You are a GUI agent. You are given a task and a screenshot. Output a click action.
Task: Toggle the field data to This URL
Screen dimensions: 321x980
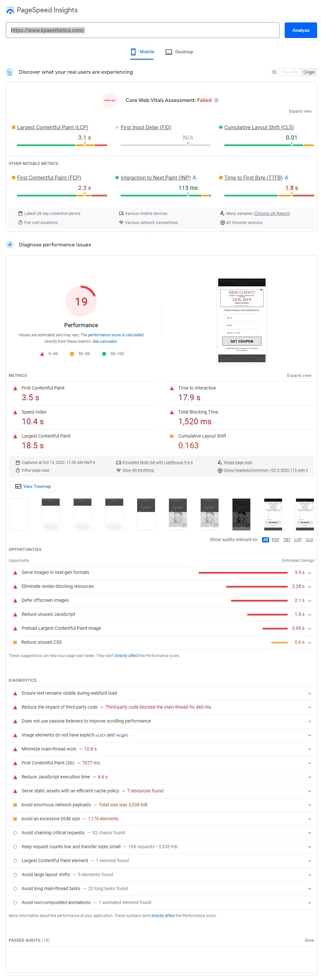coord(290,72)
